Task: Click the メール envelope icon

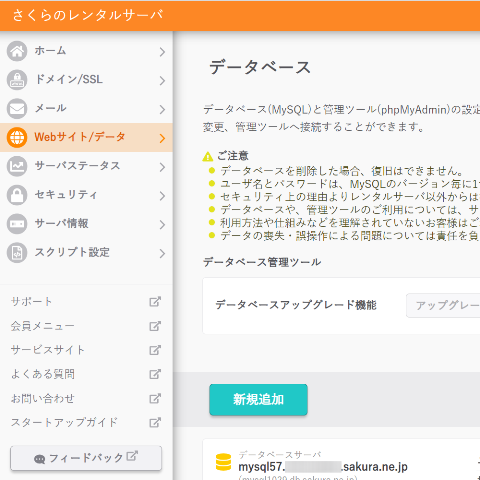Action: 17,109
